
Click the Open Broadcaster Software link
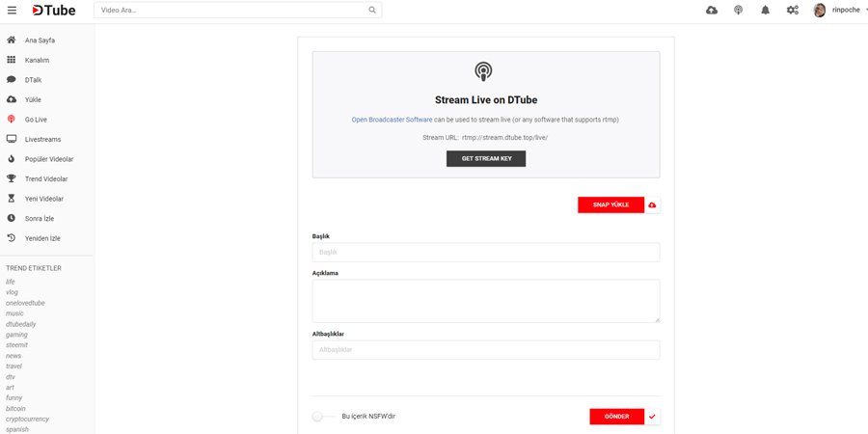[x=392, y=120]
